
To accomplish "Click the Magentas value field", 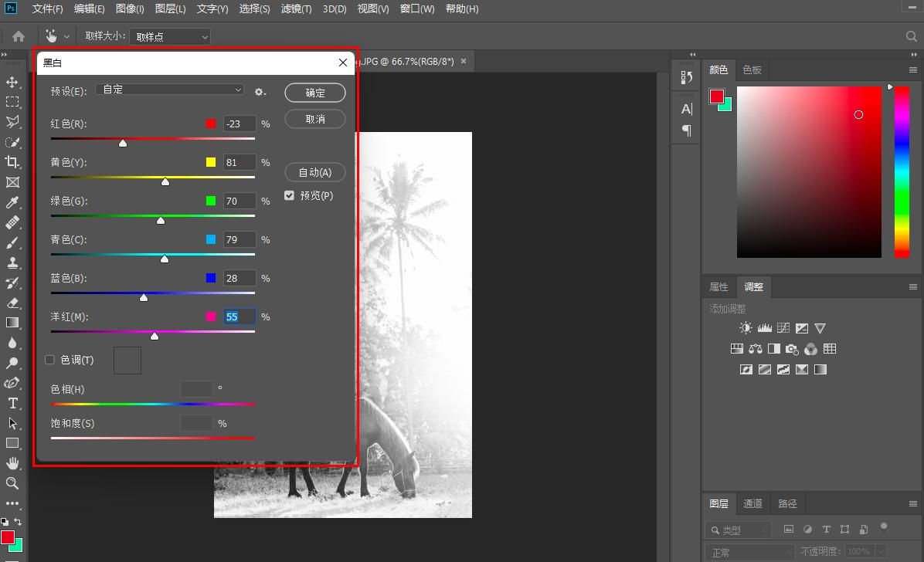I will point(239,317).
